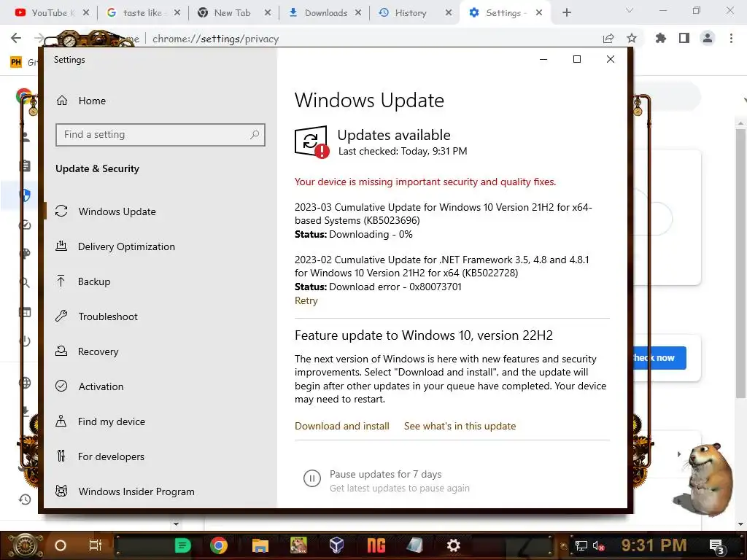This screenshot has height=560, width=747.
Task: Open File Explorer from the taskbar
Action: tap(260, 545)
